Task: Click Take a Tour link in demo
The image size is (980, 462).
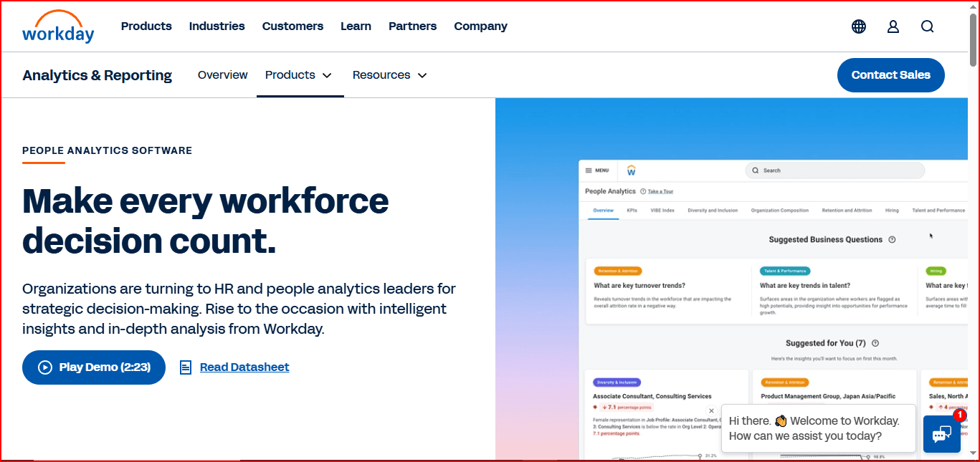Action: 660,192
